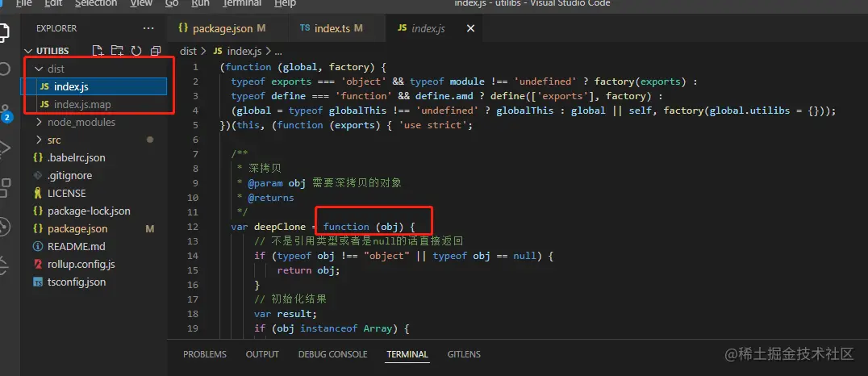
Task: Open index.js.map in the file tree
Action: click(x=94, y=105)
